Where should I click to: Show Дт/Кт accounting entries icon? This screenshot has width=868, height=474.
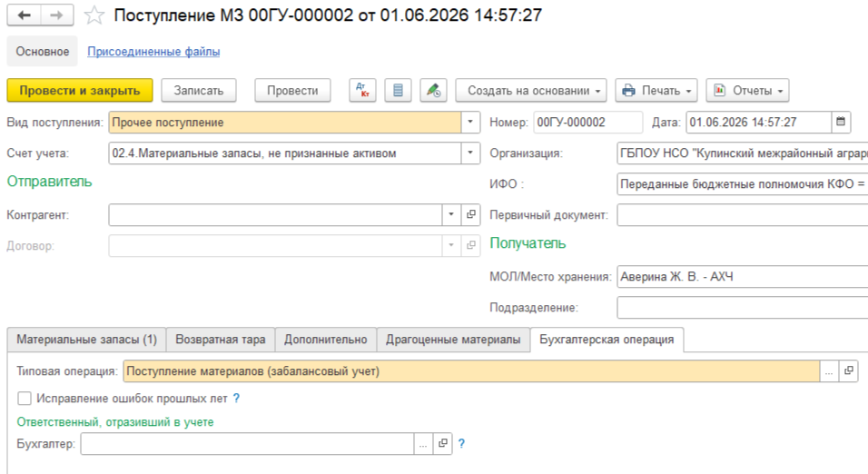click(x=362, y=90)
